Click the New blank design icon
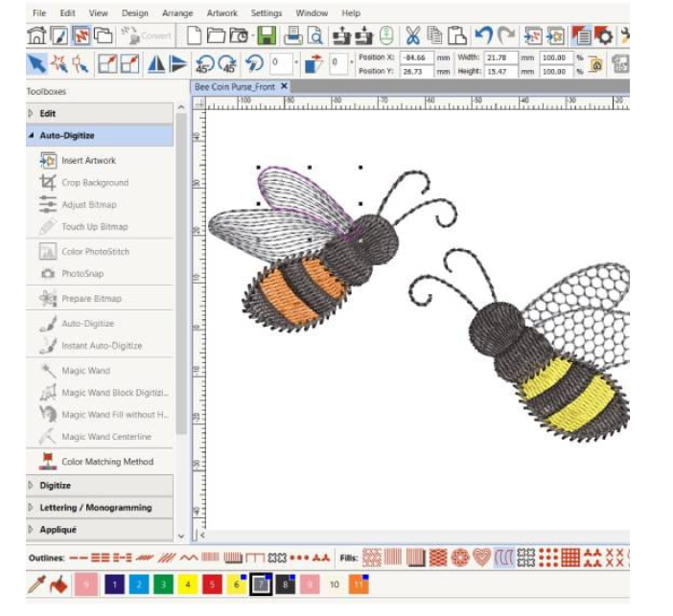Image resolution: width=673 pixels, height=616 pixels. (195, 36)
